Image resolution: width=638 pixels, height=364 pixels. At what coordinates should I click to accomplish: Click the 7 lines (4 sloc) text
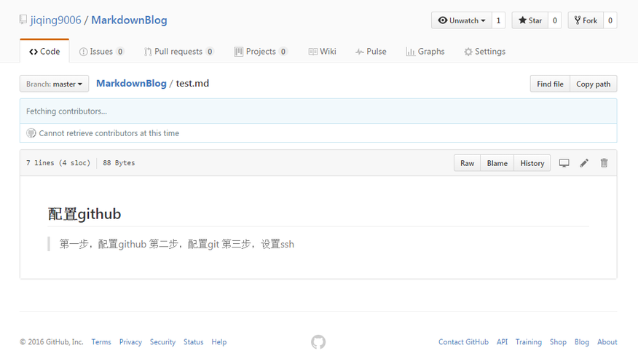click(58, 162)
